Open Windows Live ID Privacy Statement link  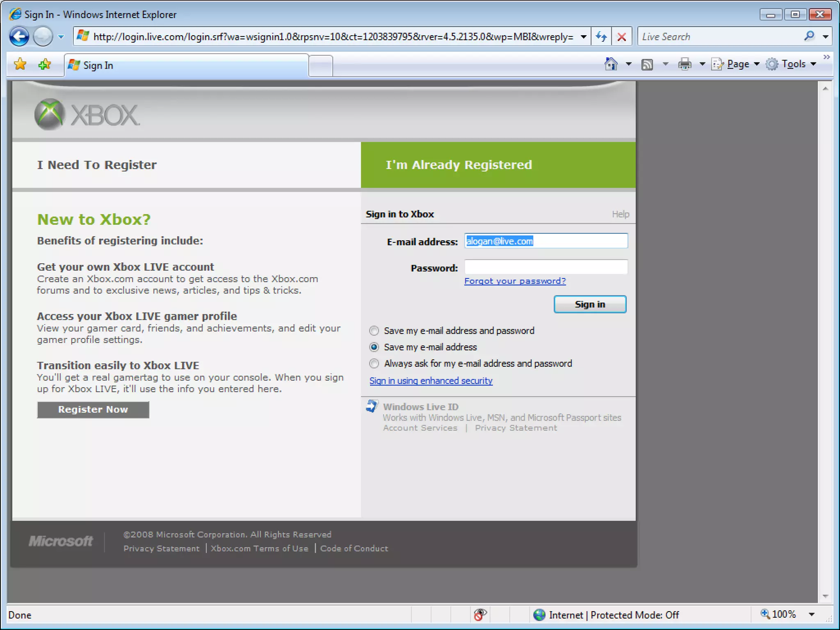point(516,428)
